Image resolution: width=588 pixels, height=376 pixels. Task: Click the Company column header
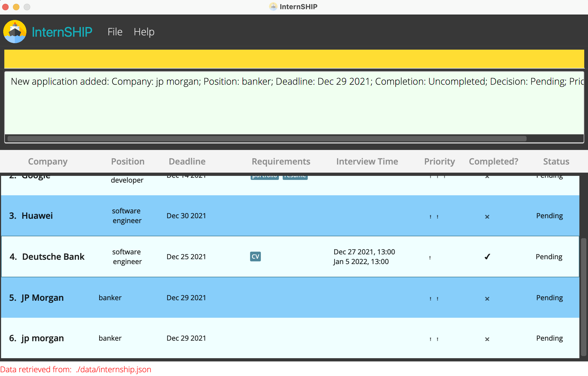click(48, 161)
